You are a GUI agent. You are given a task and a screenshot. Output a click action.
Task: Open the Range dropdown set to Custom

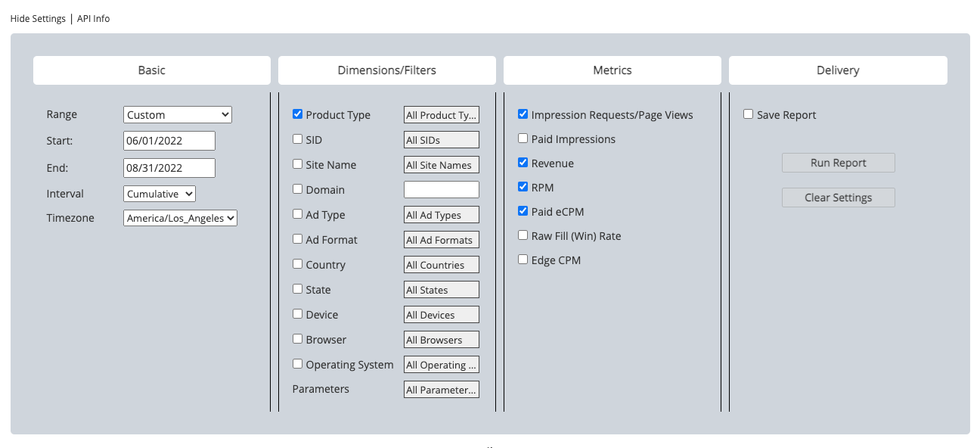(x=178, y=115)
